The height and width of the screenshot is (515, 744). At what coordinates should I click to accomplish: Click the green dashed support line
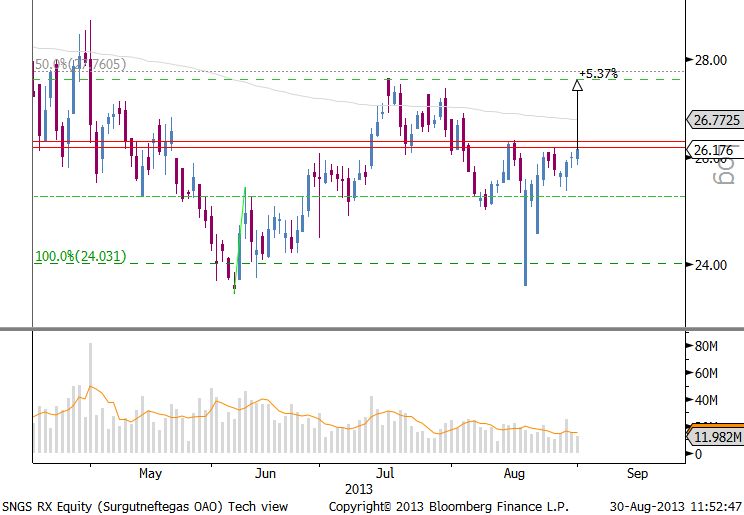[x=400, y=196]
